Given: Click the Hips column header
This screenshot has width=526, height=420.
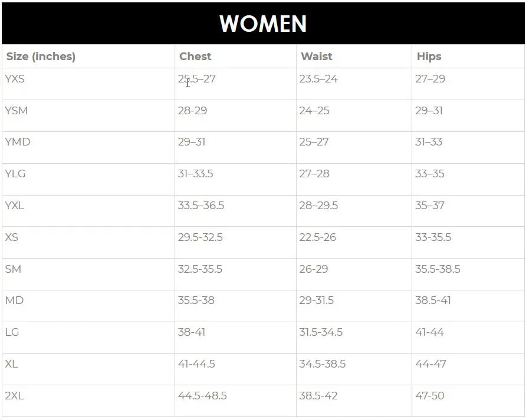Looking at the screenshot, I should (429, 57).
